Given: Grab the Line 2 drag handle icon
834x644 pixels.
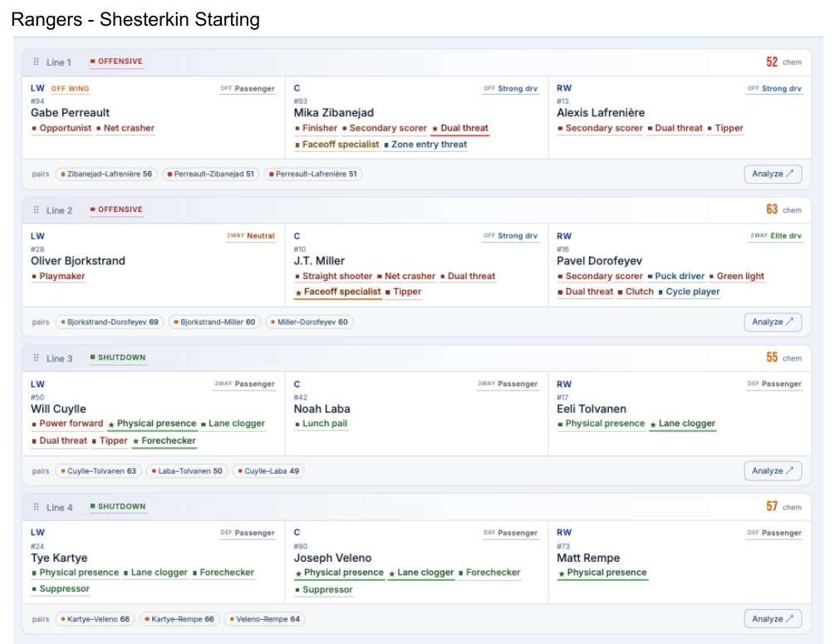Looking at the screenshot, I should pyautogui.click(x=37, y=209).
